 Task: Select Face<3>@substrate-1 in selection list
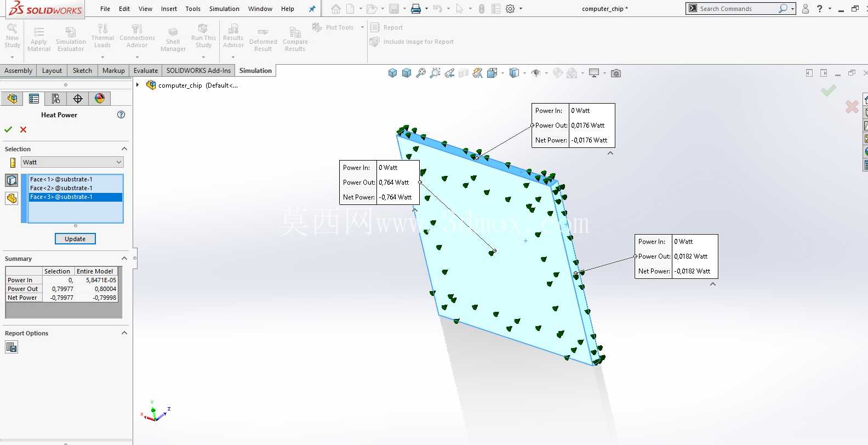(75, 197)
